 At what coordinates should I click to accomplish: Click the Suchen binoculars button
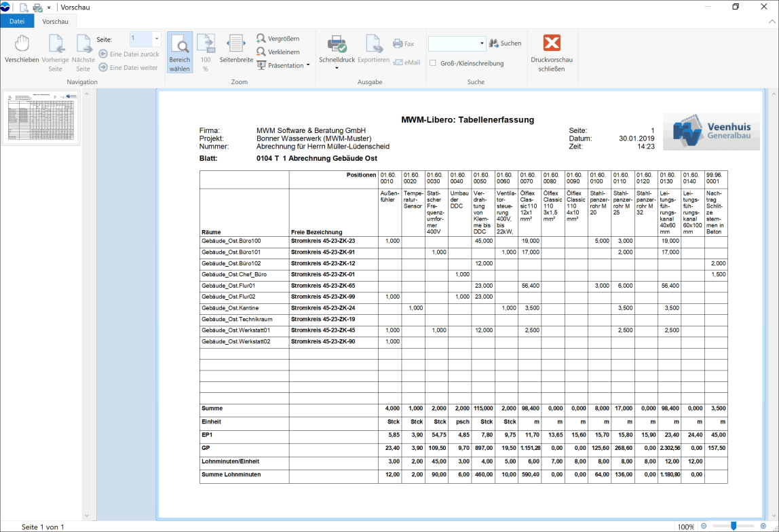click(506, 43)
